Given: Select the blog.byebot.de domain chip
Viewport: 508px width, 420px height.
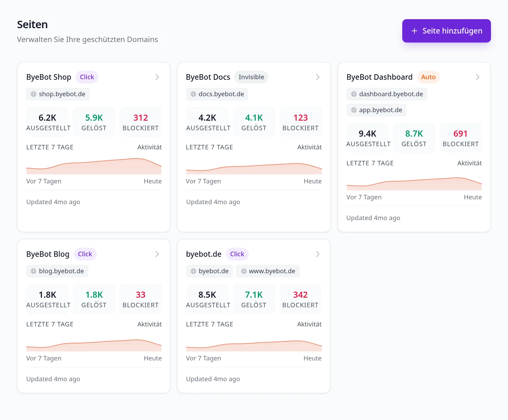Looking at the screenshot, I should pos(57,271).
